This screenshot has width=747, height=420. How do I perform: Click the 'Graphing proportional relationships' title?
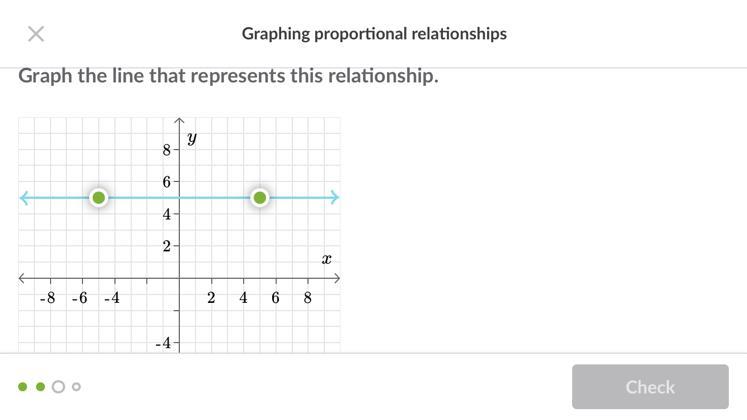(374, 34)
